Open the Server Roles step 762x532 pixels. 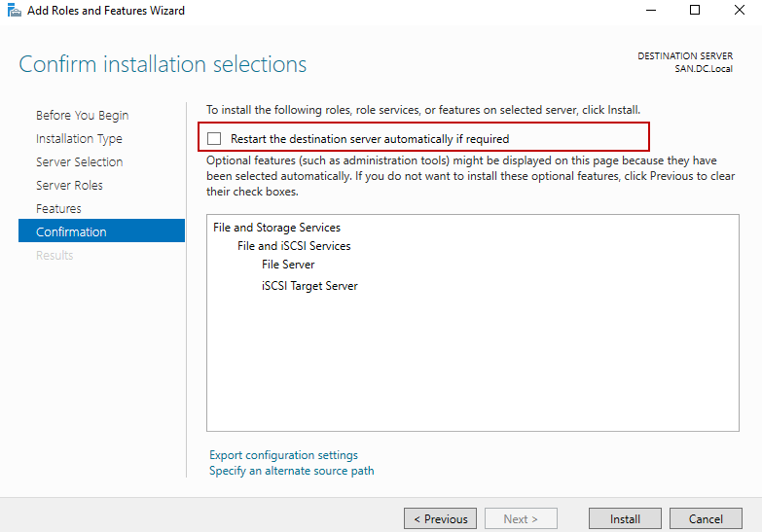pos(69,186)
